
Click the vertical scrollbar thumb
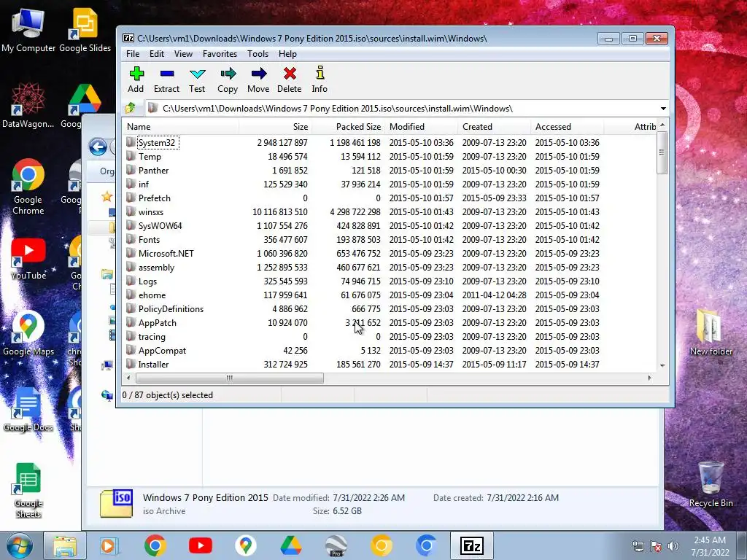pyautogui.click(x=662, y=152)
